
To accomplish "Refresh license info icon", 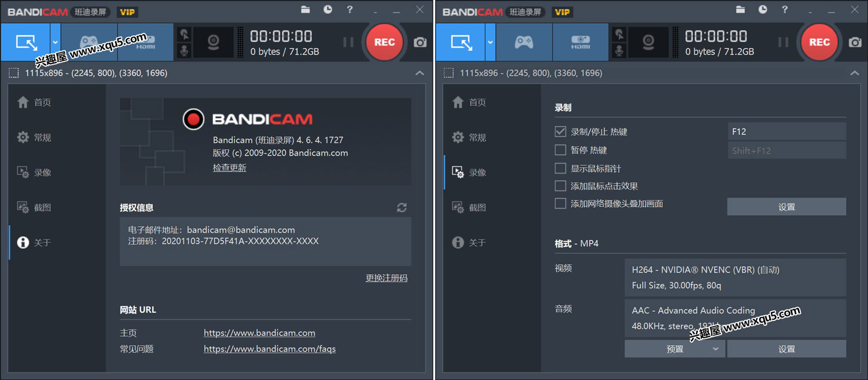I will click(x=402, y=208).
